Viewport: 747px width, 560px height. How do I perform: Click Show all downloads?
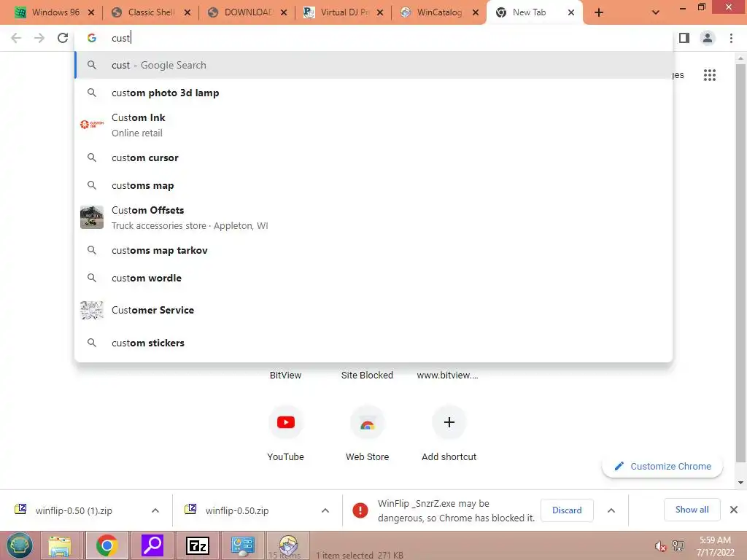click(692, 510)
